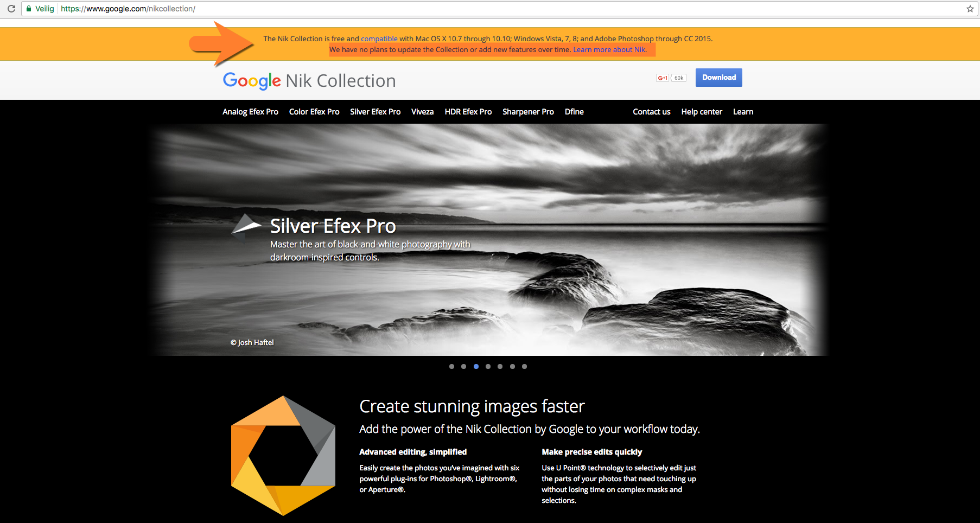Open the Analog Efex Pro page

[x=250, y=112]
